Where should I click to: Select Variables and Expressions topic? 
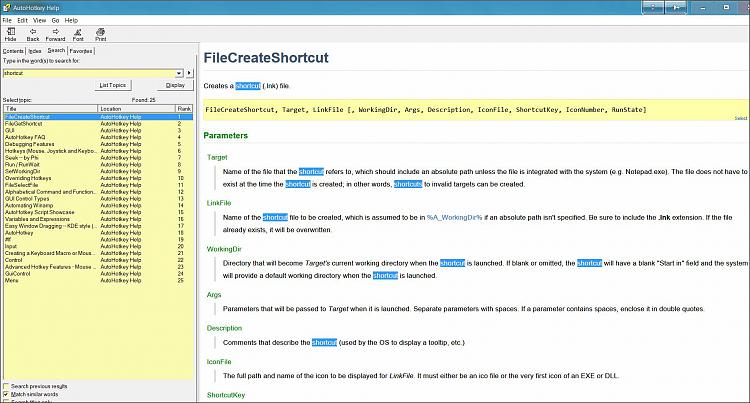click(98, 219)
